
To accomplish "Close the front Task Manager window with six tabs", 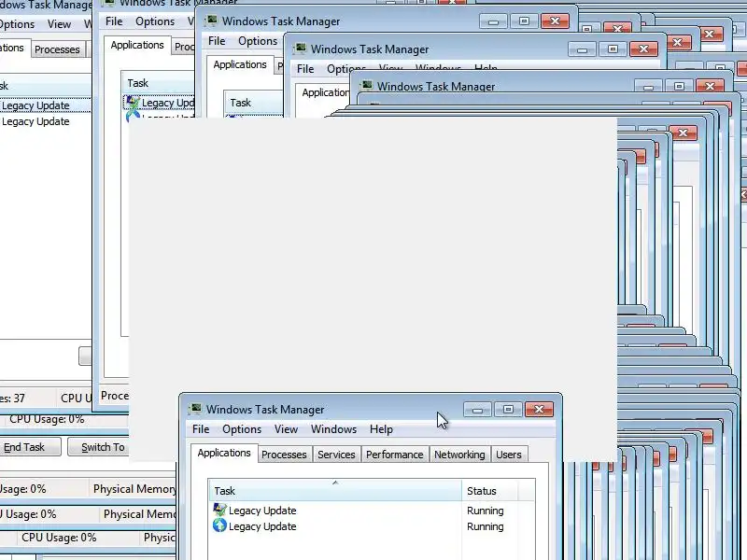I will [539, 410].
